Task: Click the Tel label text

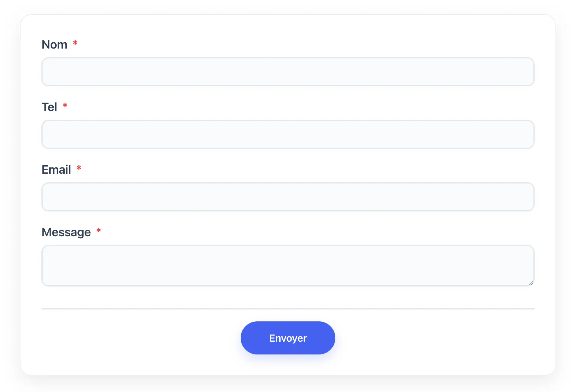Action: click(49, 107)
